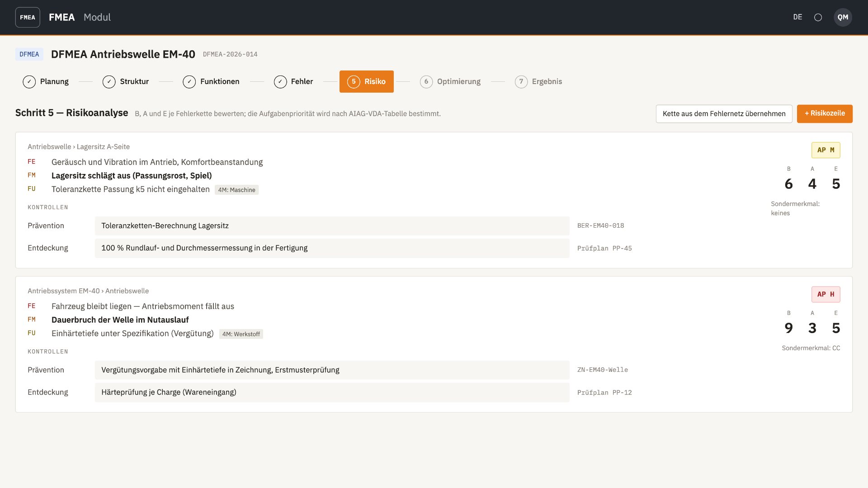
Task: Select failure mode Lagersitz schlägt aus
Action: (x=132, y=175)
